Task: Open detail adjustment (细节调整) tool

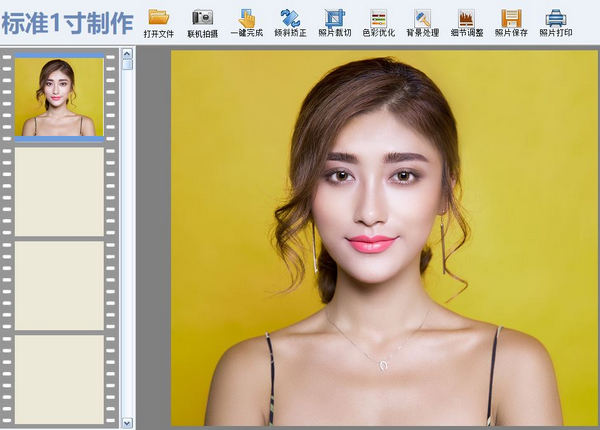Action: click(466, 17)
